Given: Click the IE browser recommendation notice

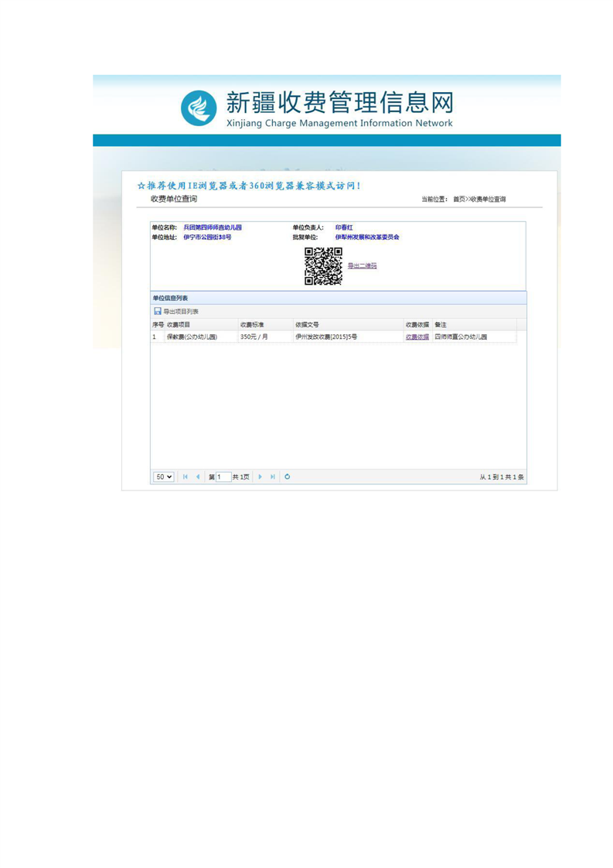Looking at the screenshot, I should point(249,186).
